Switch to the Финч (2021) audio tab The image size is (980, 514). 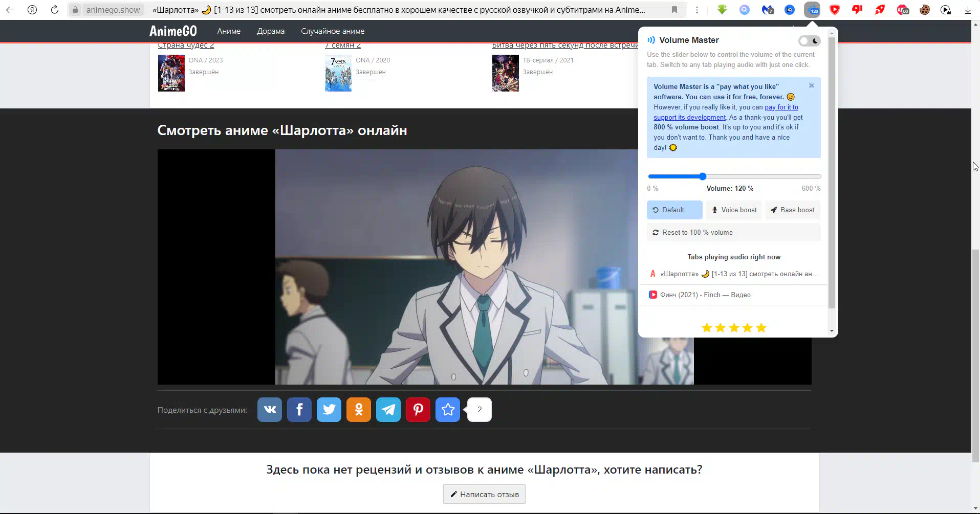point(733,295)
